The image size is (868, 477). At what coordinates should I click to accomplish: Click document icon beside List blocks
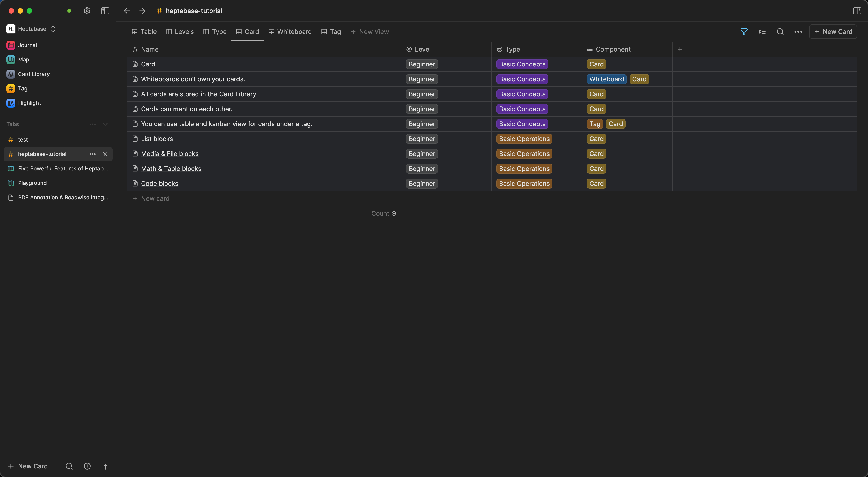(135, 139)
